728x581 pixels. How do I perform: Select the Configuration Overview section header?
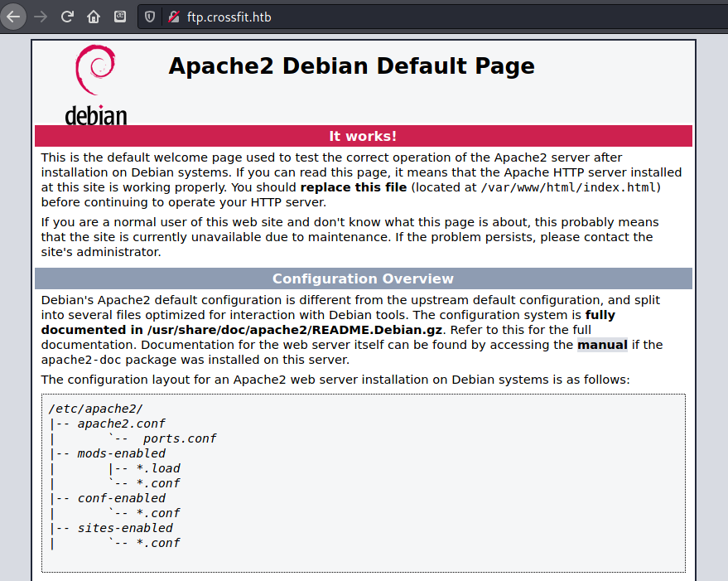coord(363,278)
